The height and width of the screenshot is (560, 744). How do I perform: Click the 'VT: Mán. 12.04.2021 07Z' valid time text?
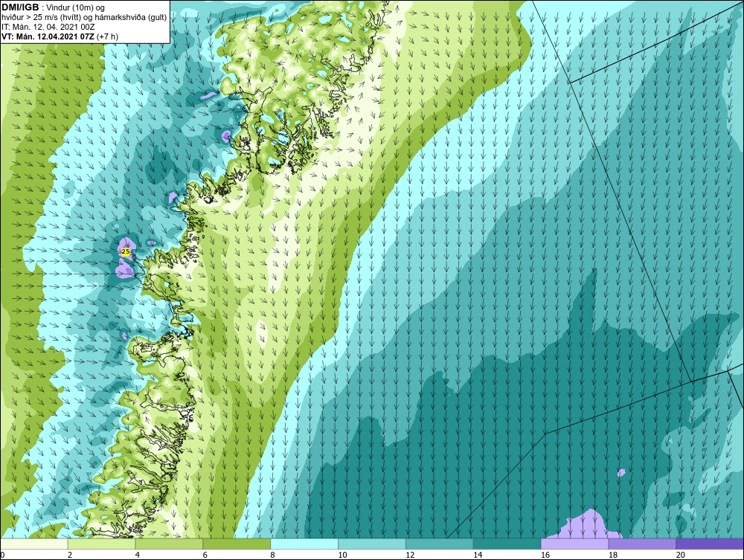(48, 36)
